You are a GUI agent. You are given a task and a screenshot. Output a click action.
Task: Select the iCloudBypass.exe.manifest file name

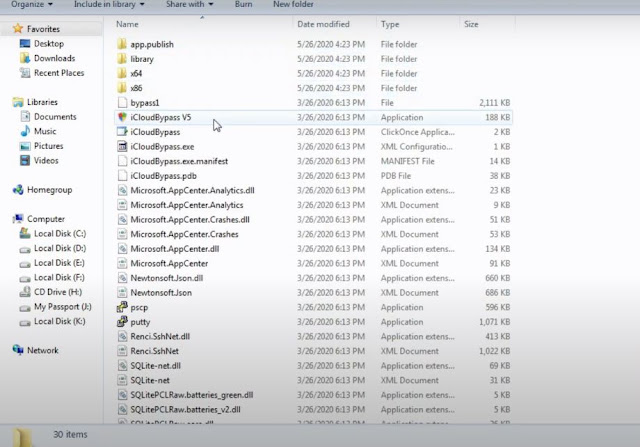[179, 161]
